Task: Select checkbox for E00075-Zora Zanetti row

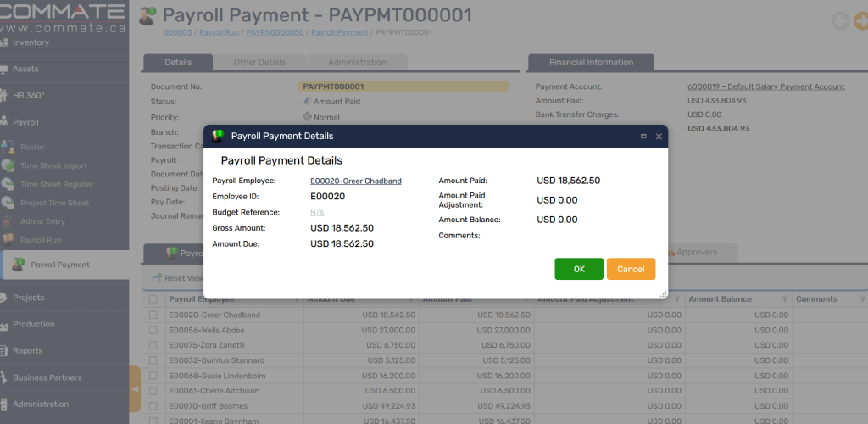Action: (x=153, y=345)
